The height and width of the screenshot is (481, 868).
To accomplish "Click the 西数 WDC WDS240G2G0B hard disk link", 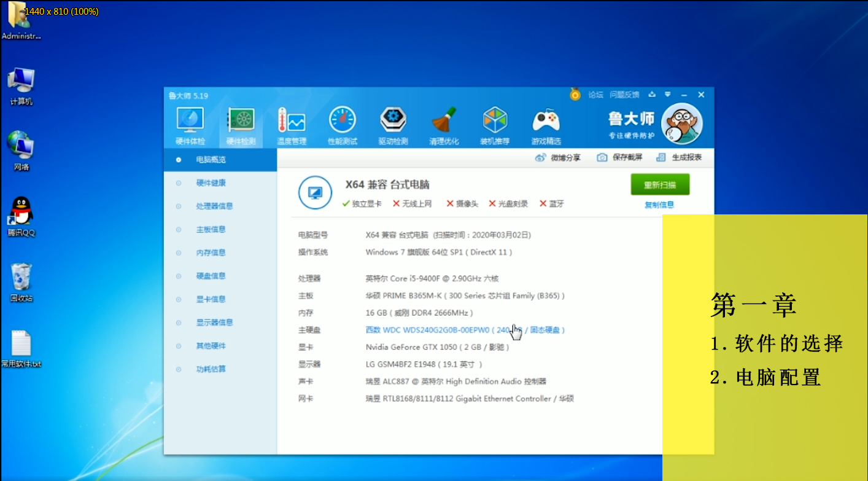I will click(x=465, y=330).
